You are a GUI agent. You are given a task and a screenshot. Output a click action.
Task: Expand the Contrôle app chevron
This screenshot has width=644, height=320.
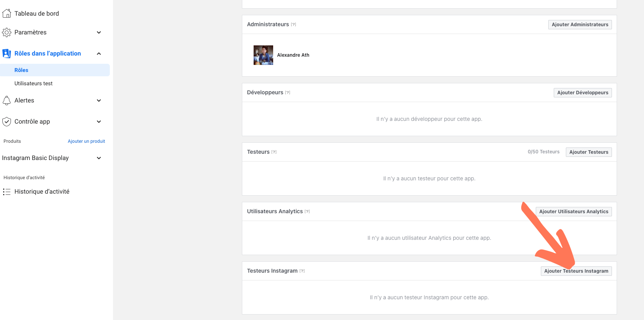click(x=99, y=122)
